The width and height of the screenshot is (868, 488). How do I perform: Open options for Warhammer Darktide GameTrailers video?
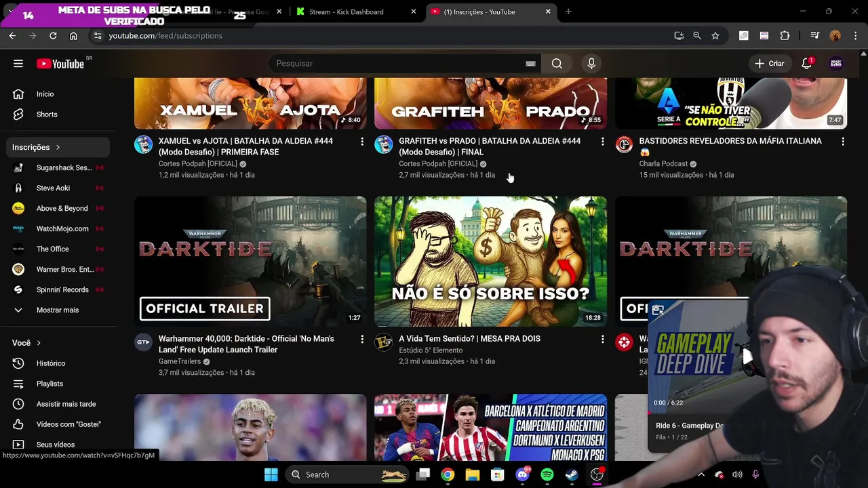coord(362,339)
